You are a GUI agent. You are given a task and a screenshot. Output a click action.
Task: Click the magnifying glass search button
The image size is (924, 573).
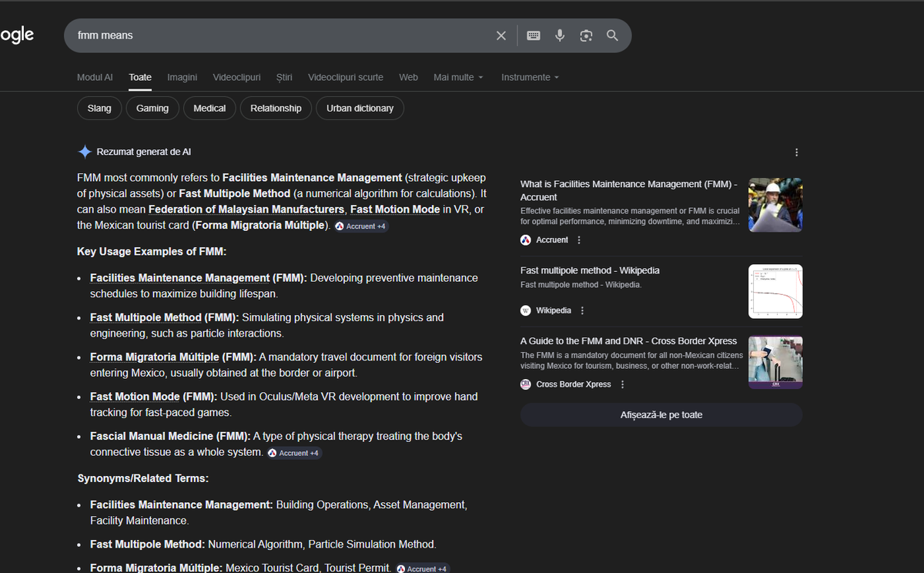coord(612,35)
